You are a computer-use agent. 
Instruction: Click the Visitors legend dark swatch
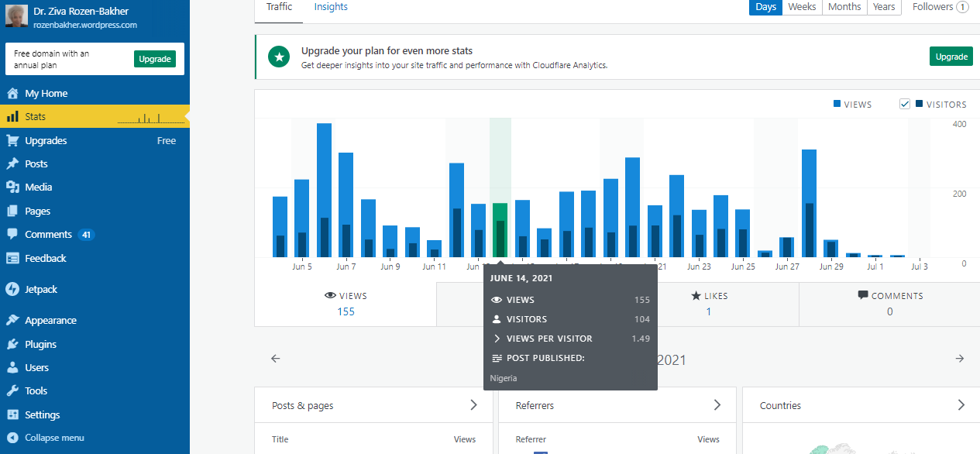click(919, 104)
